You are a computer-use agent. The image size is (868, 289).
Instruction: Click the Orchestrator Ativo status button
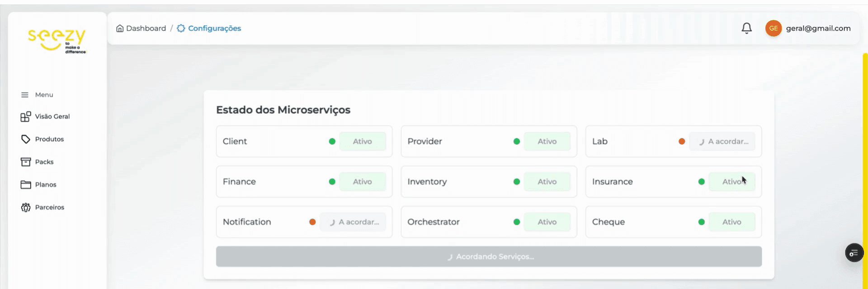coord(547,222)
